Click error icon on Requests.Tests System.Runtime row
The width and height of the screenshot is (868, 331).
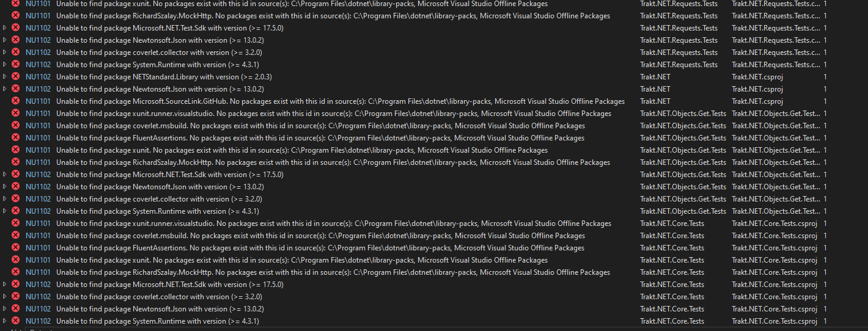click(x=15, y=65)
